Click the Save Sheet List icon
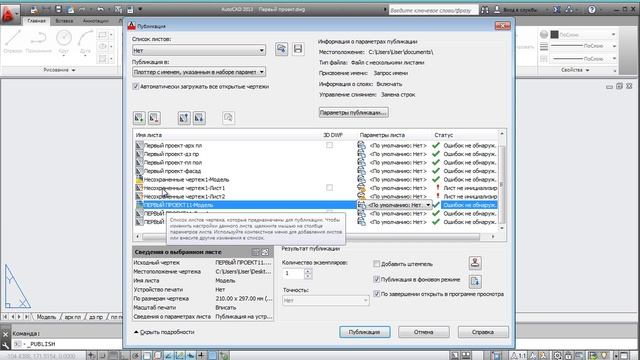Image resolution: width=640 pixels, height=360 pixels. pos(298,49)
